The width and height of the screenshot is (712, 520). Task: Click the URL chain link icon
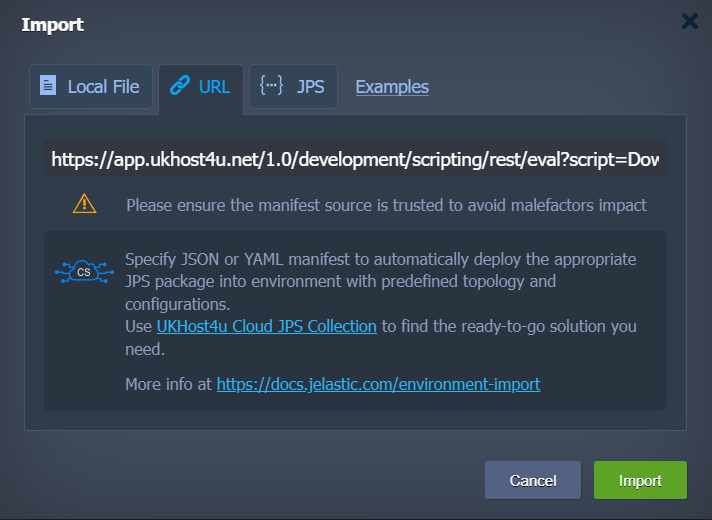coord(180,85)
